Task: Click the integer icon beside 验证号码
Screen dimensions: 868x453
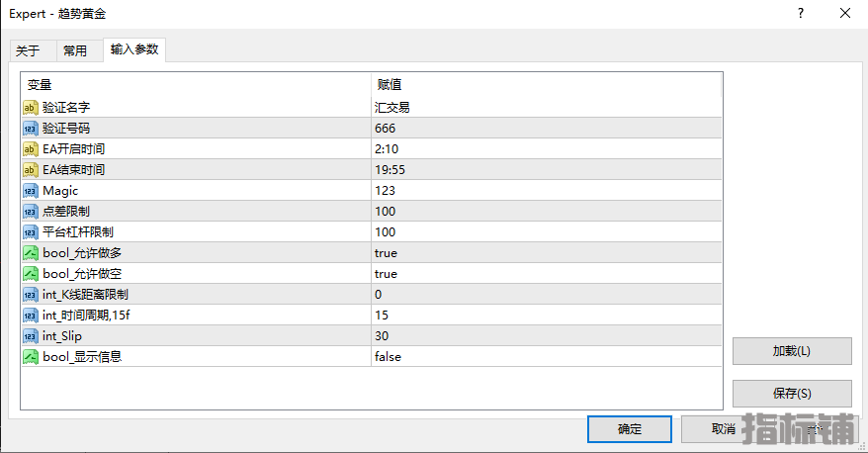Action: pos(30,129)
